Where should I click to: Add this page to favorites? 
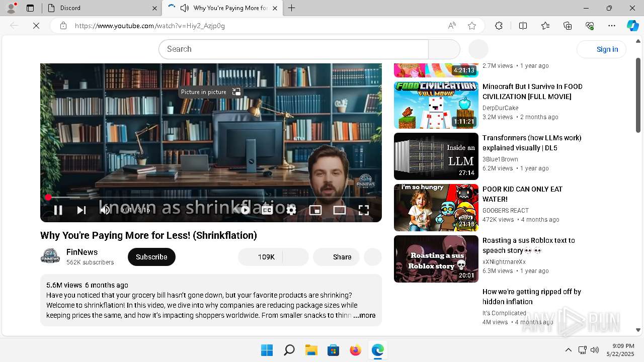pos(471,26)
